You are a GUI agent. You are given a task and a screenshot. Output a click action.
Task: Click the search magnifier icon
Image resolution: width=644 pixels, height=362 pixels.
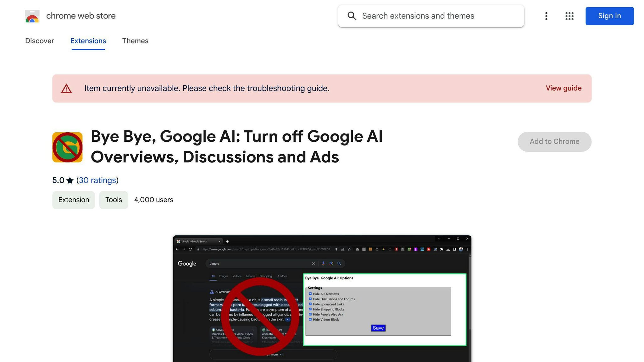click(x=352, y=16)
